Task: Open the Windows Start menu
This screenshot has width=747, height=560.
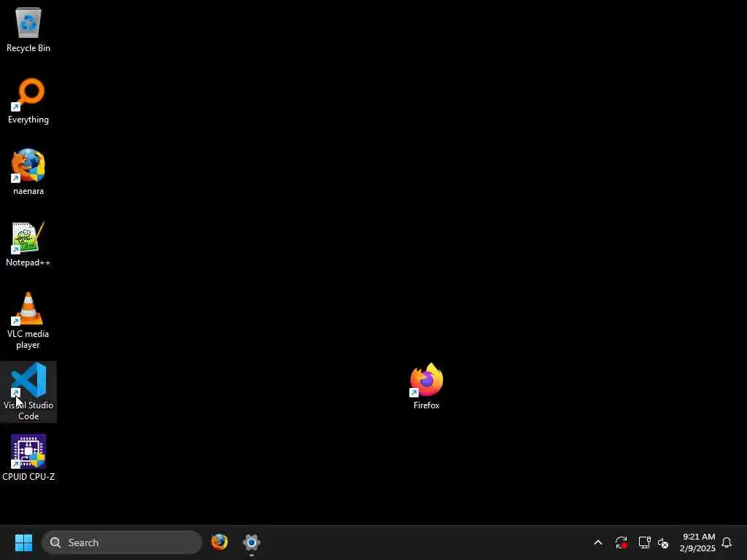Action: tap(23, 542)
